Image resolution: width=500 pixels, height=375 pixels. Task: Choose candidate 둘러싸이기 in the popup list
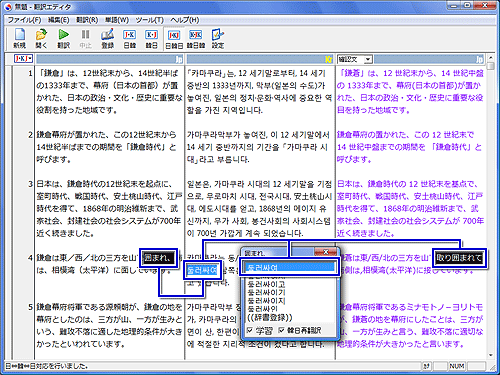pos(266,293)
